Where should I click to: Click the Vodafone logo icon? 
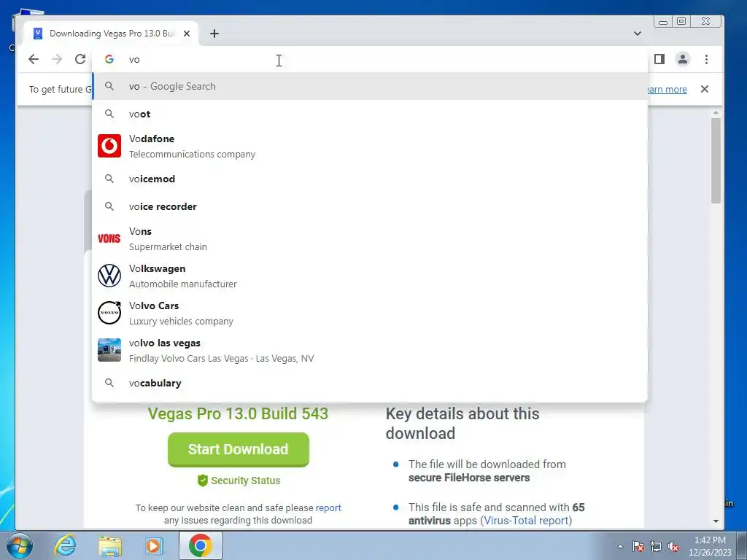109,146
